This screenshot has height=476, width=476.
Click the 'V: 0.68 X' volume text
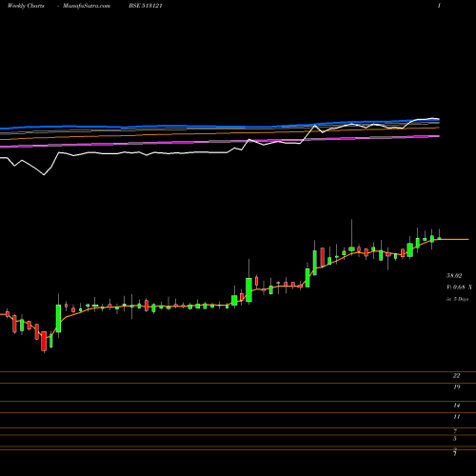(459, 288)
